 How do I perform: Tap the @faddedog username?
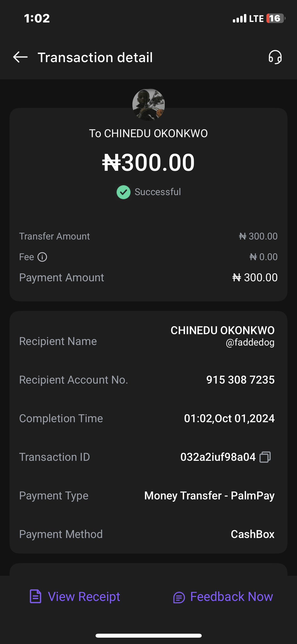250,343
